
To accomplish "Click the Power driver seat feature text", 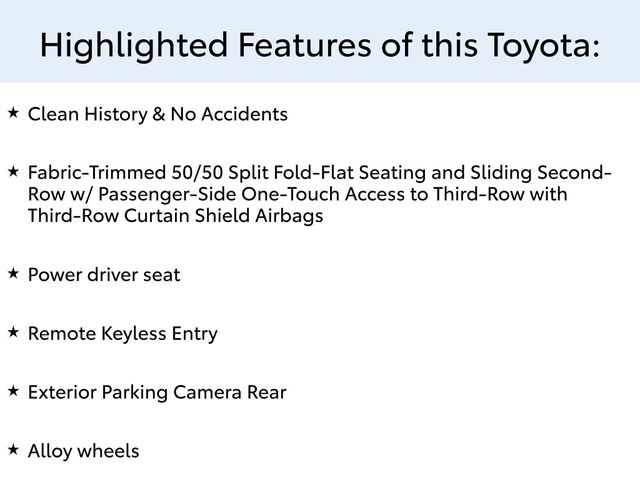I will (104, 275).
